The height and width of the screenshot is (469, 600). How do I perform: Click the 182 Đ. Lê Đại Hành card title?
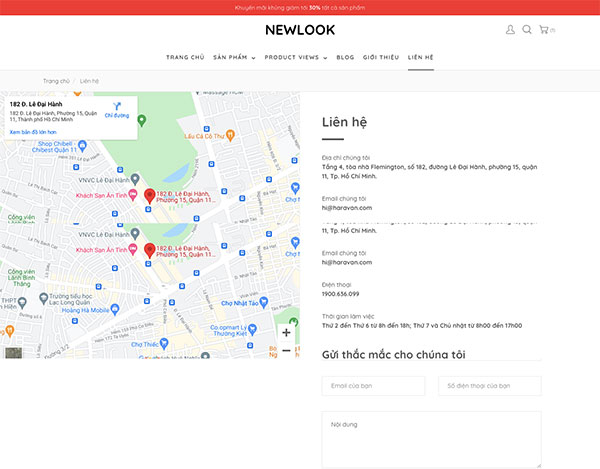[x=36, y=104]
